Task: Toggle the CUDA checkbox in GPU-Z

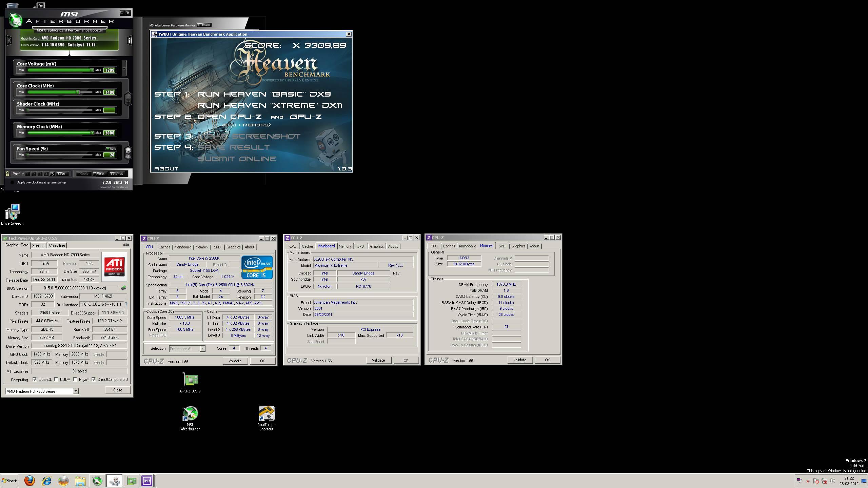Action: point(56,380)
